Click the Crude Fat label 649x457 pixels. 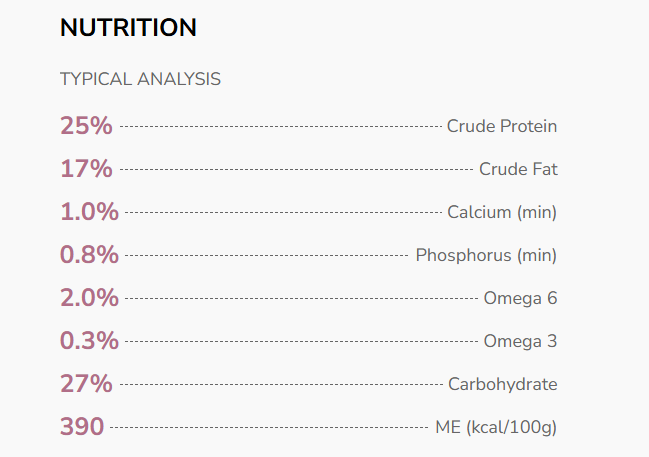518,169
